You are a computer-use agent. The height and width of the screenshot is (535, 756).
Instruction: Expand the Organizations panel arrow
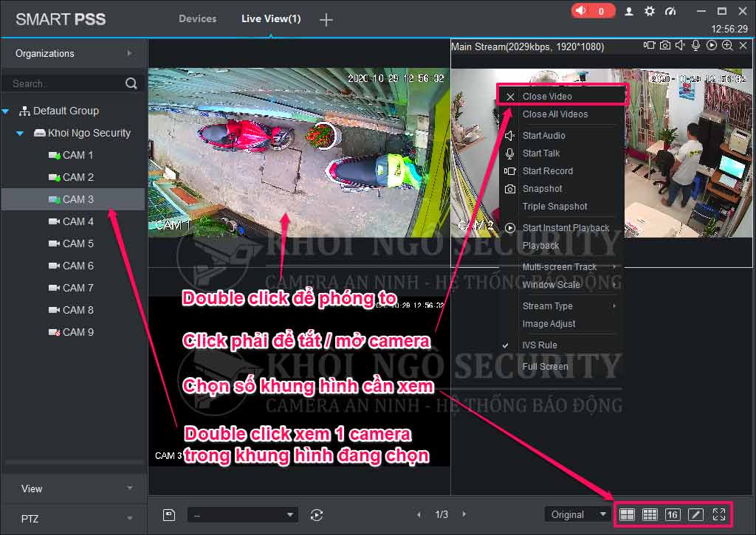pyautogui.click(x=129, y=53)
